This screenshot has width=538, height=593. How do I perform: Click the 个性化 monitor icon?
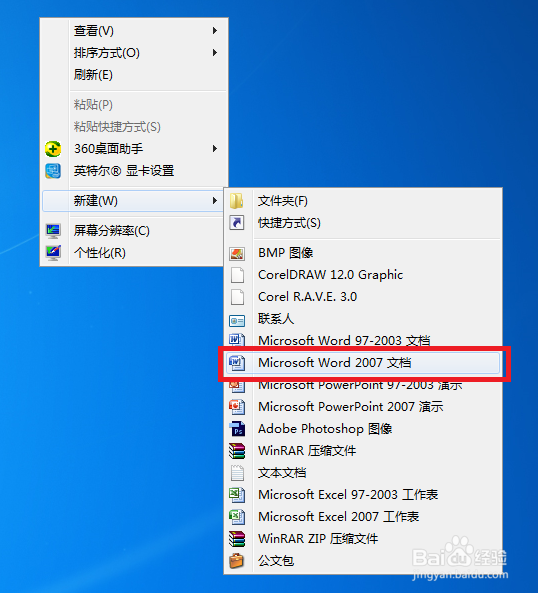(53, 253)
